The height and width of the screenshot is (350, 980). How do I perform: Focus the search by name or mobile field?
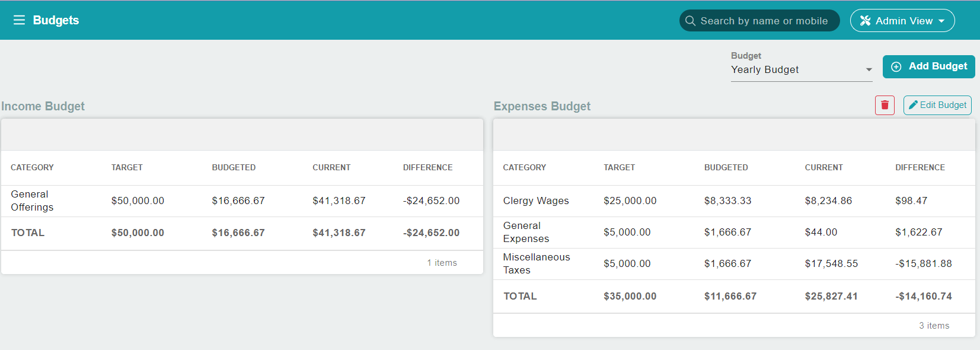759,21
